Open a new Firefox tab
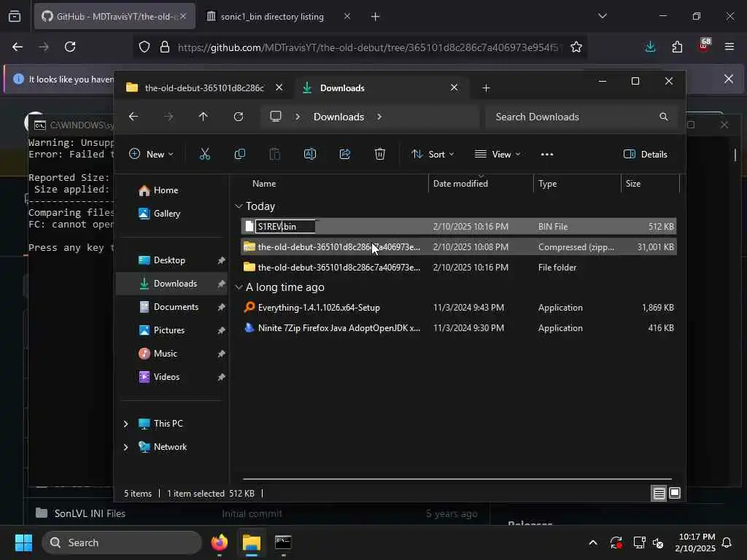Screen dimensions: 747x560 375,16
